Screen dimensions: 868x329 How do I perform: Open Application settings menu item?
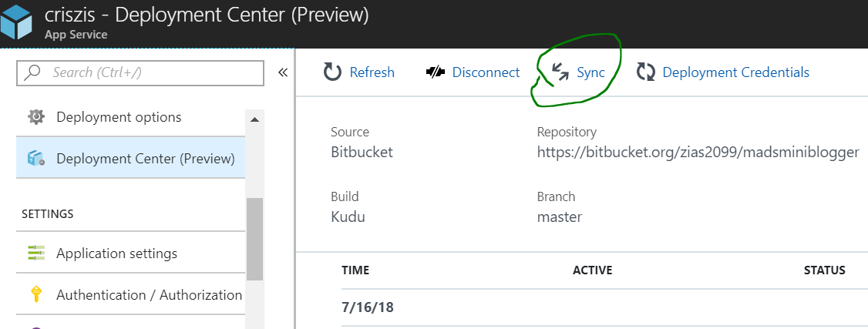pyautogui.click(x=116, y=253)
